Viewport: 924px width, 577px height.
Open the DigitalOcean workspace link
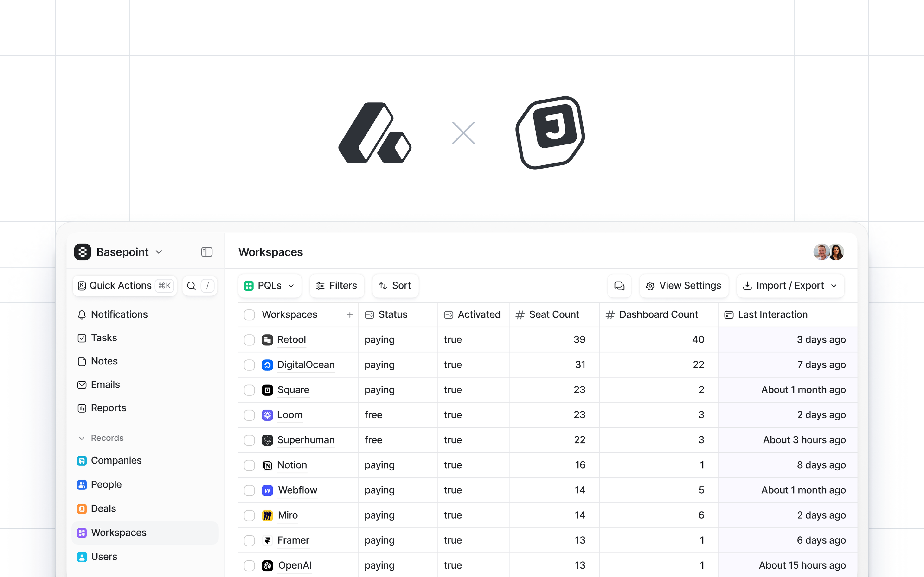click(x=305, y=365)
